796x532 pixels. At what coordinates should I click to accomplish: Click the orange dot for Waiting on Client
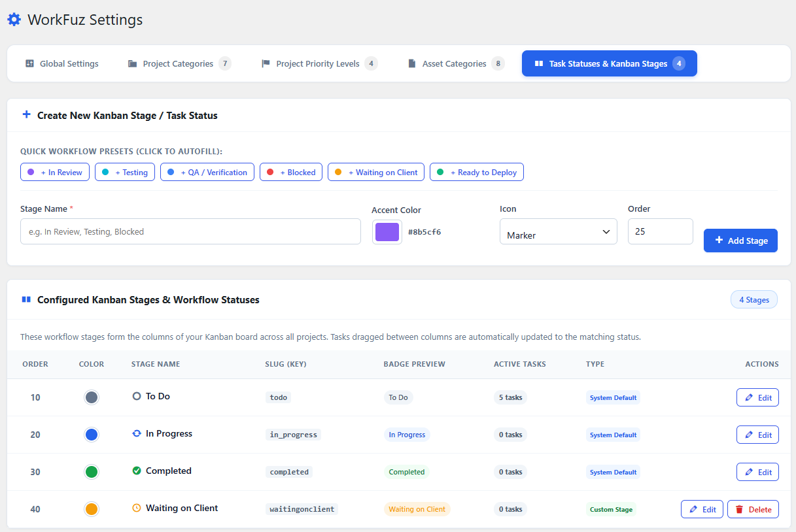pyautogui.click(x=92, y=509)
